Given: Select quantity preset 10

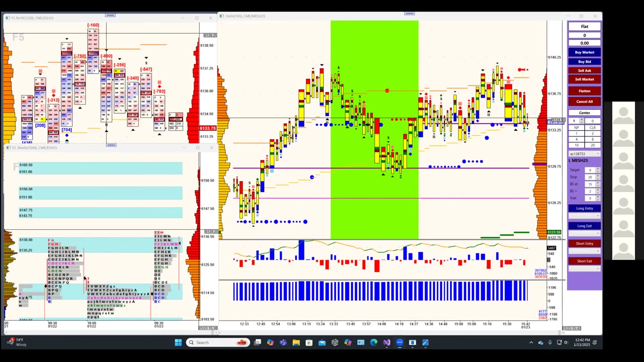Looking at the screenshot, I should point(577,145).
